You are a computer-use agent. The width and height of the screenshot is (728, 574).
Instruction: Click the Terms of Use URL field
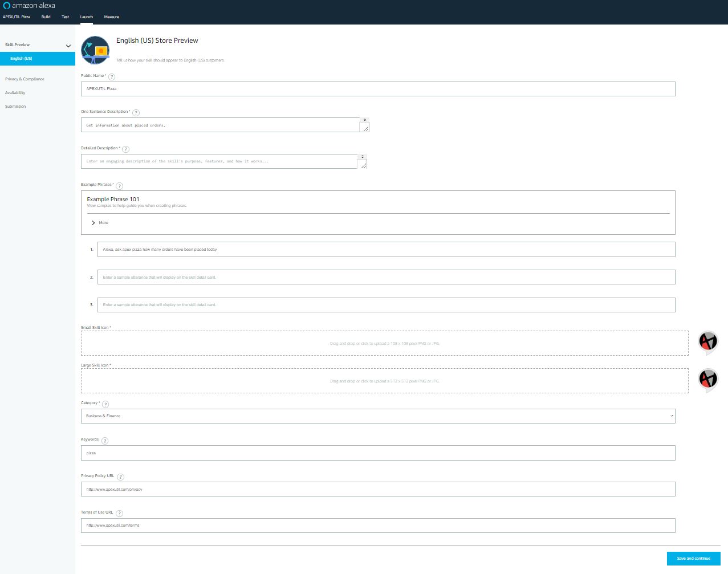coord(378,526)
